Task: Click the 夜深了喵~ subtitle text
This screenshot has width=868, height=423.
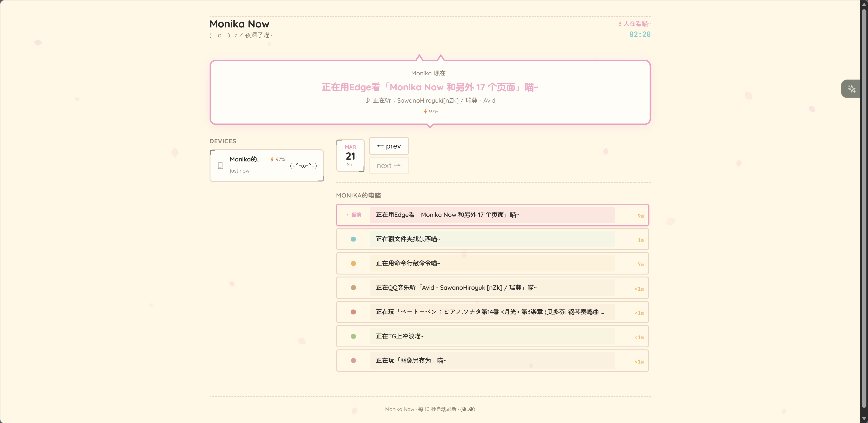Action: (x=258, y=35)
